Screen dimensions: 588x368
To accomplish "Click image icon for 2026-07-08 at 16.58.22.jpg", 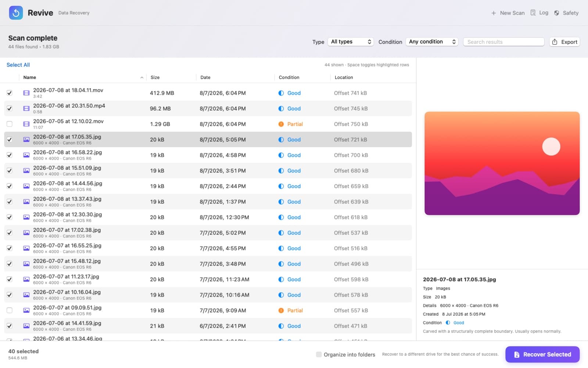I will tap(26, 155).
